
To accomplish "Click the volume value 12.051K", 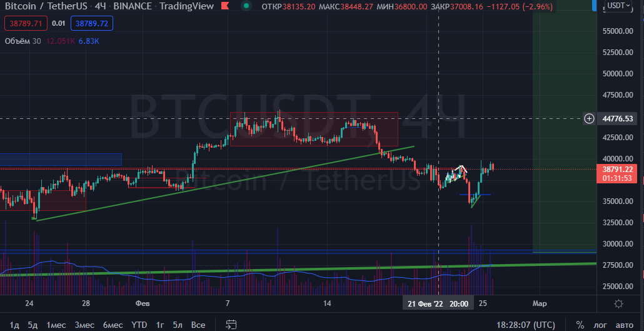I will [60, 41].
